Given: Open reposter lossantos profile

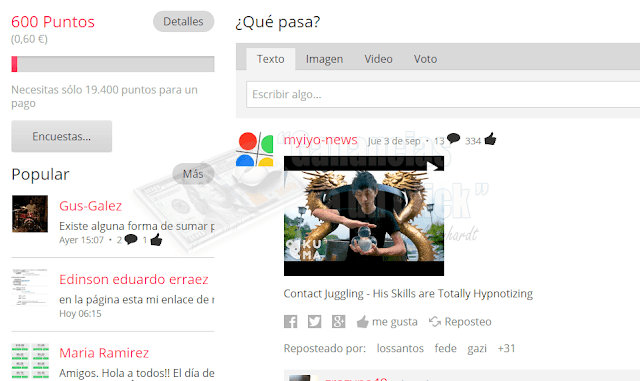Looking at the screenshot, I should click(x=400, y=348).
